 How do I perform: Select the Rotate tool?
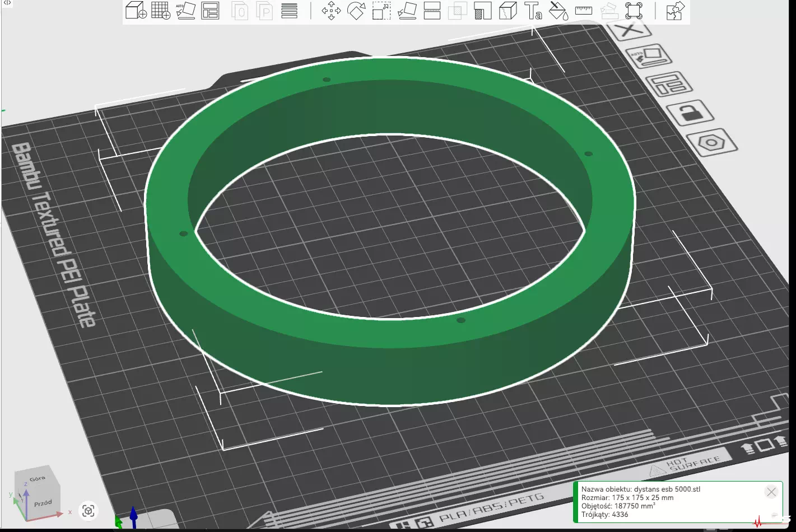point(356,11)
